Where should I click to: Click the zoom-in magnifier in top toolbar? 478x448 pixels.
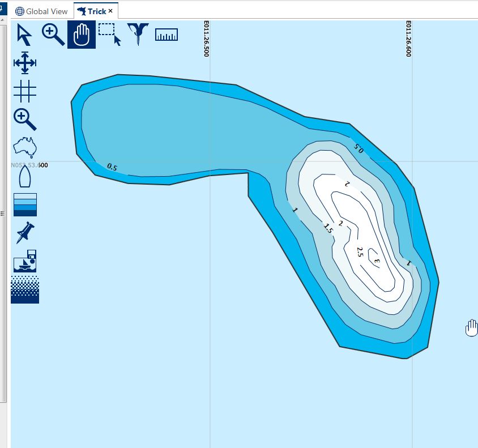(53, 35)
